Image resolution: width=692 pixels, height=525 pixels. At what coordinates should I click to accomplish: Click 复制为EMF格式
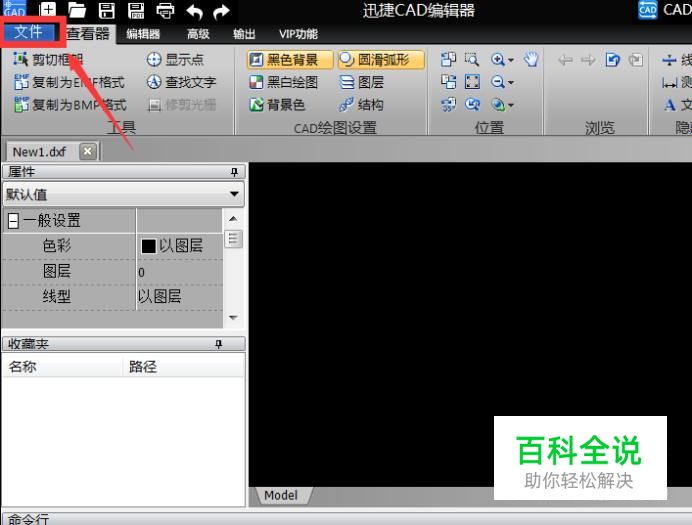point(69,82)
